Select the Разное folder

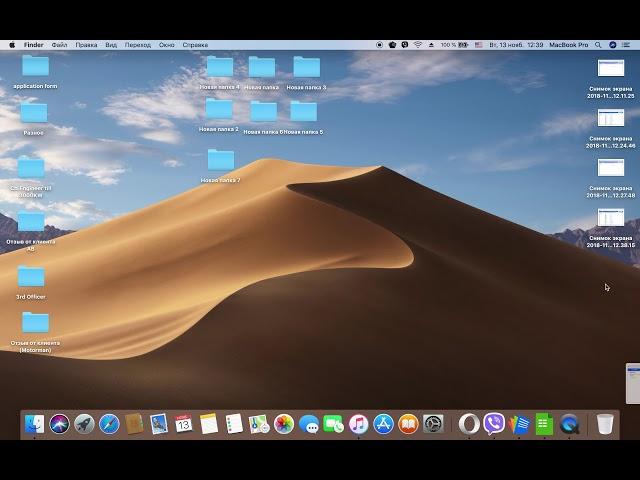34,113
